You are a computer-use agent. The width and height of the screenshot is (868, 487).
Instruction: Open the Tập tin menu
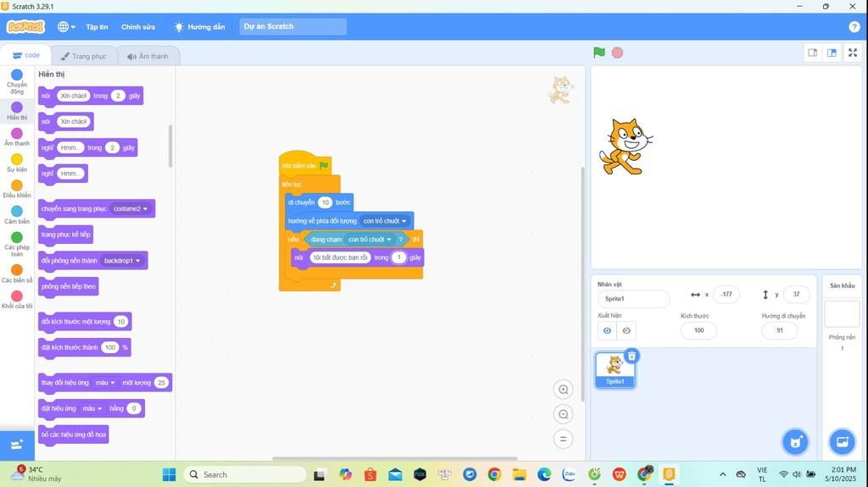(x=97, y=26)
